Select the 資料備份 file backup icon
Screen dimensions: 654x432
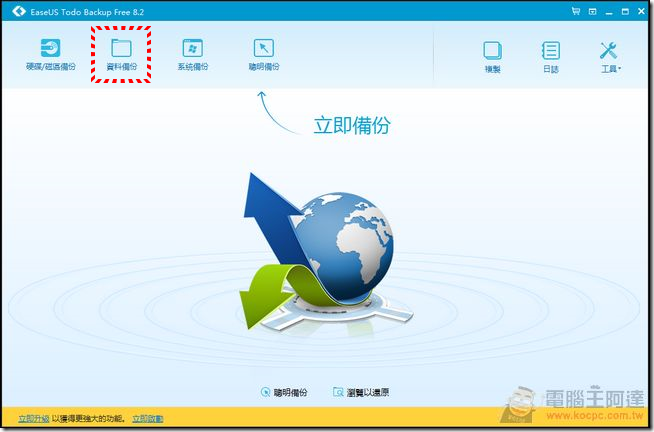tap(121, 55)
